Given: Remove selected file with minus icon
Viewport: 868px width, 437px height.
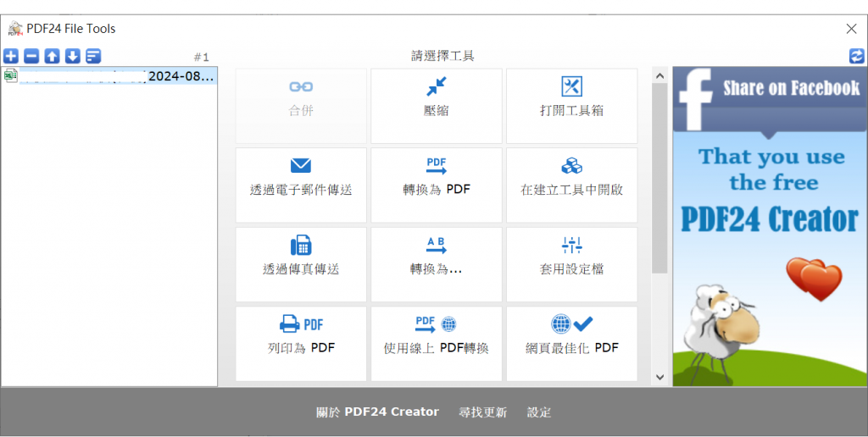Looking at the screenshot, I should pyautogui.click(x=31, y=56).
